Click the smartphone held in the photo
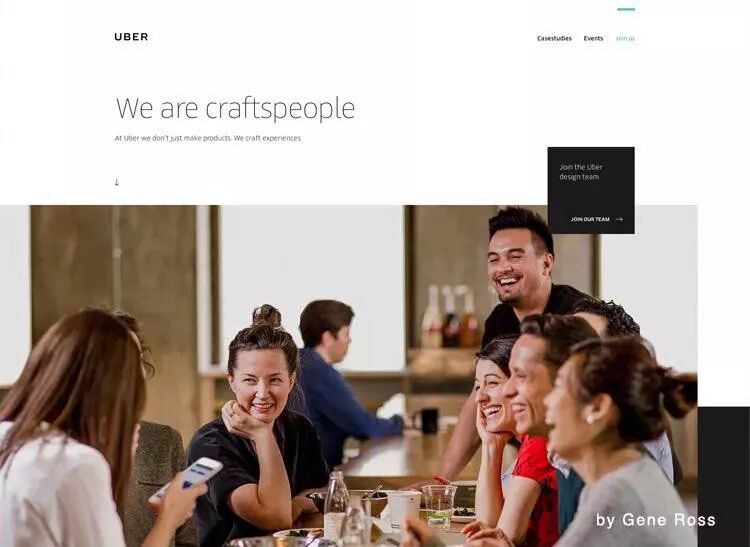The image size is (750, 547). (187, 480)
